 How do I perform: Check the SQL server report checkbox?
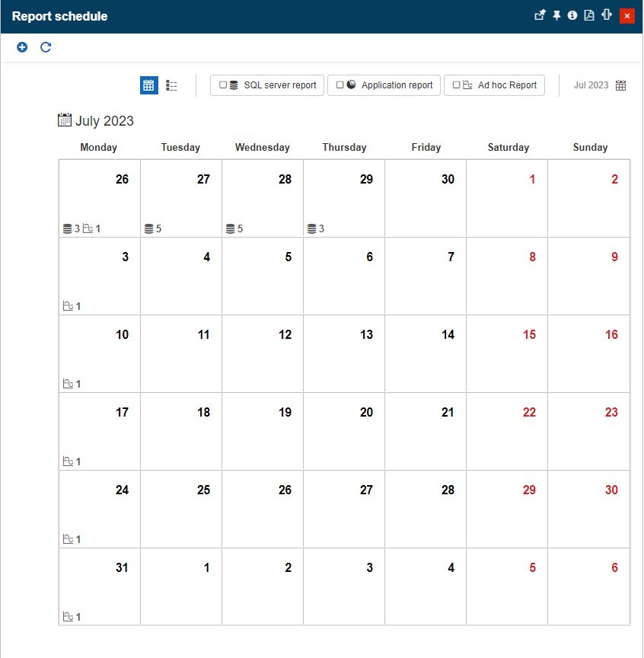(x=223, y=85)
